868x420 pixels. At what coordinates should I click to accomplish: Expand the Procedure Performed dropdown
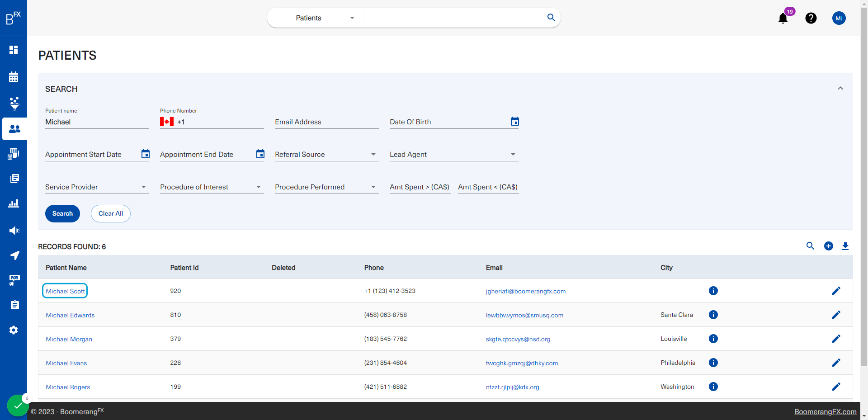[326, 187]
